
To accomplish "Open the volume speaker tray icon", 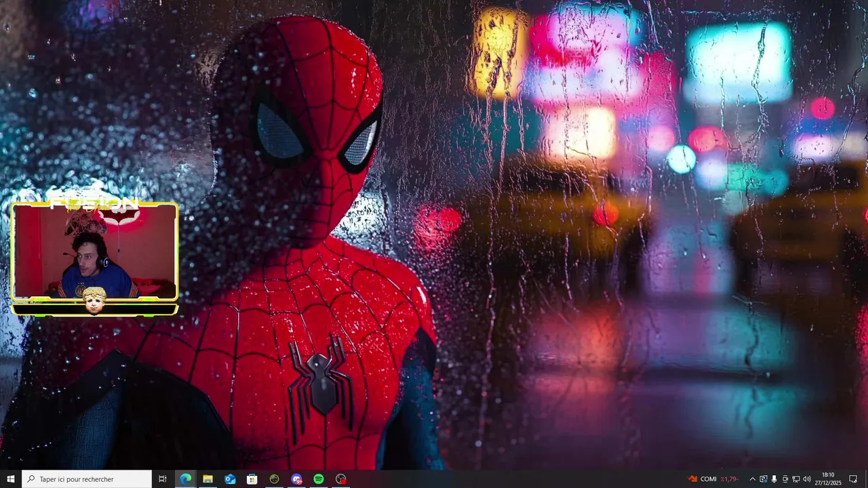I will [x=807, y=479].
